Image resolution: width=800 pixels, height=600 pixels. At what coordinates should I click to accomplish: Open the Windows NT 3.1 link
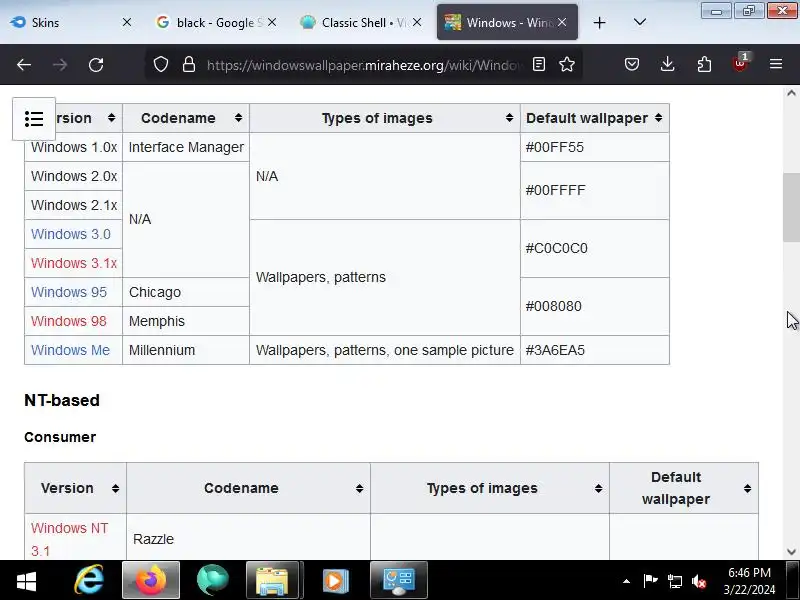point(69,539)
